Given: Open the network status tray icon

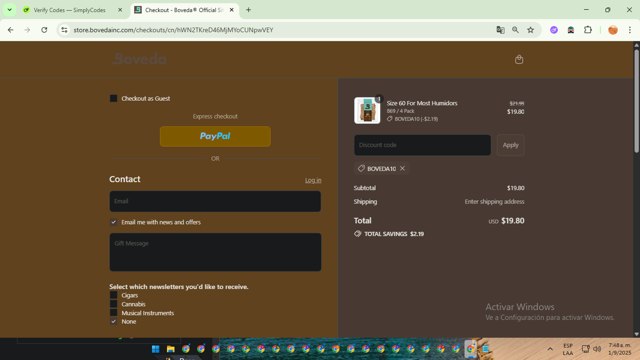Looking at the screenshot, I should 585,349.
